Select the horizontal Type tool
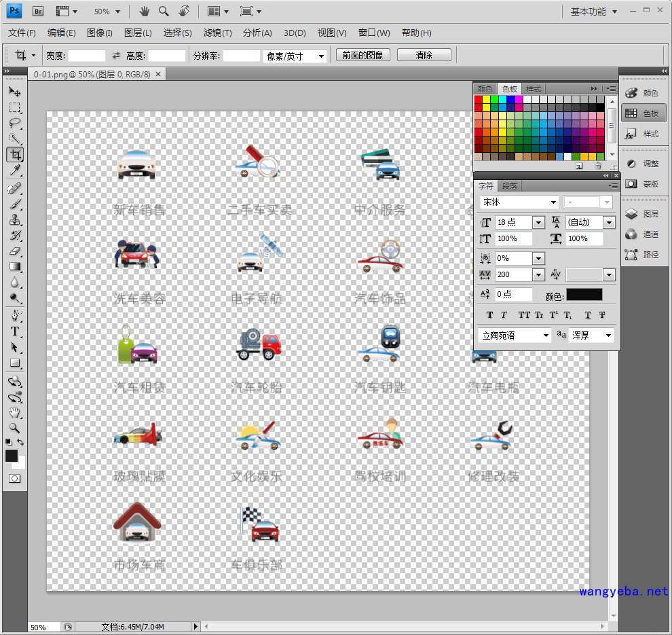The image size is (672, 635). tap(15, 331)
